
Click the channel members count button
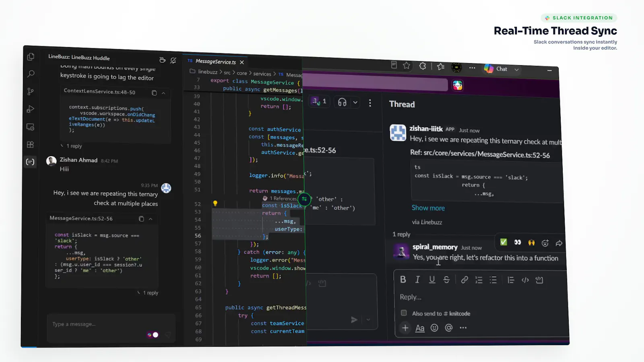point(319,101)
